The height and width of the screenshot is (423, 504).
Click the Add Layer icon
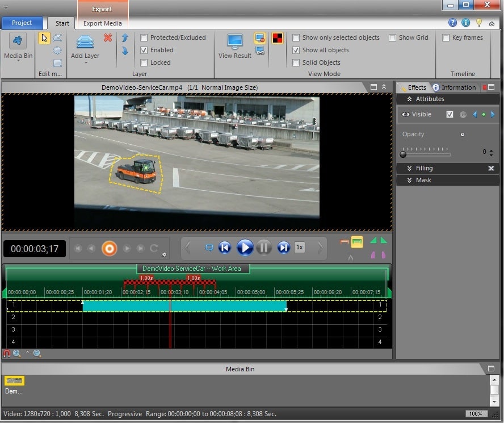[x=85, y=43]
